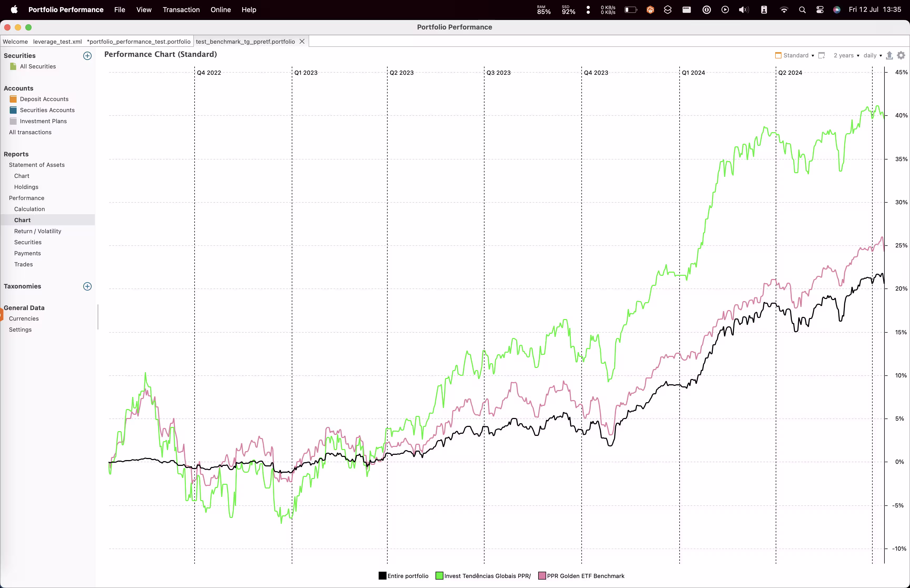910x588 pixels.
Task: Open Return / Volatility report
Action: pos(37,231)
